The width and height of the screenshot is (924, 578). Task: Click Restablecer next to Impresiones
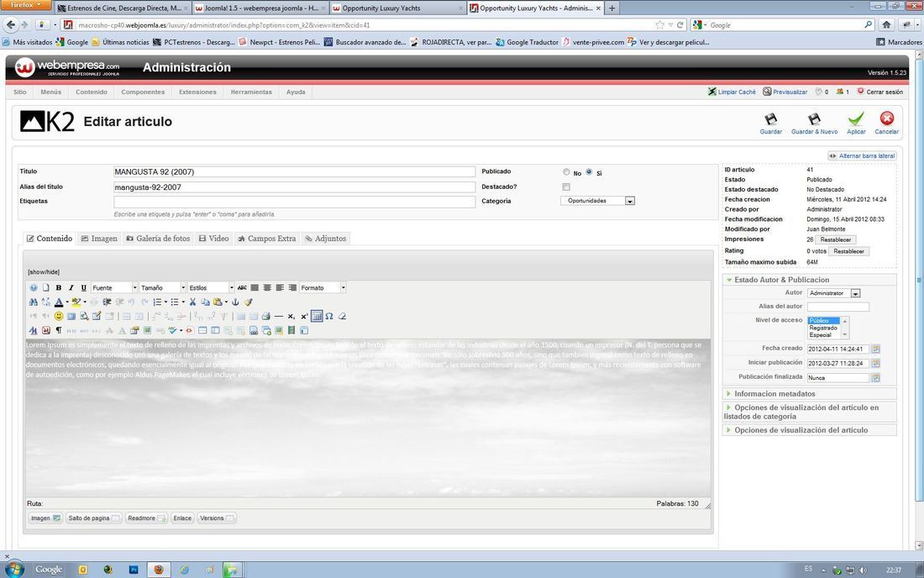click(835, 239)
